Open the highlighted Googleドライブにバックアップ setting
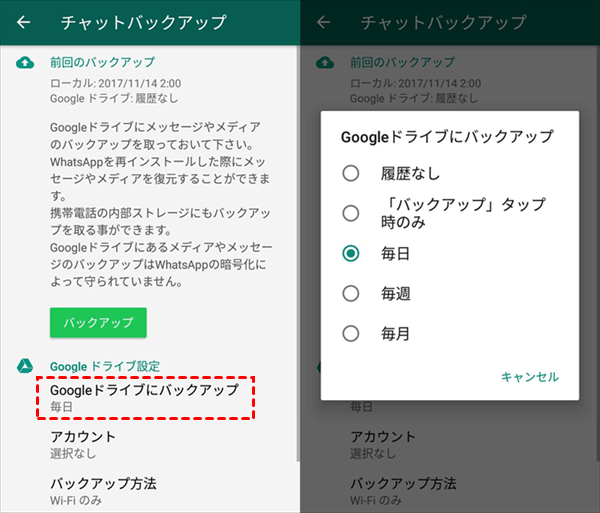The image size is (600, 513). [144, 397]
